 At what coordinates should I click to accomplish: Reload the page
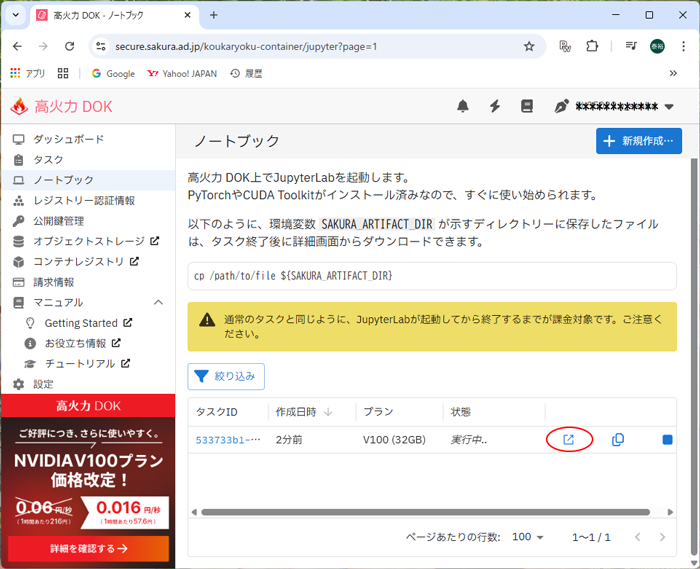(x=70, y=46)
